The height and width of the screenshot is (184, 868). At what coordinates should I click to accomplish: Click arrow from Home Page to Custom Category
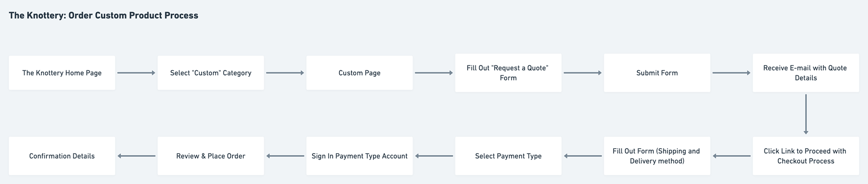[x=136, y=73]
